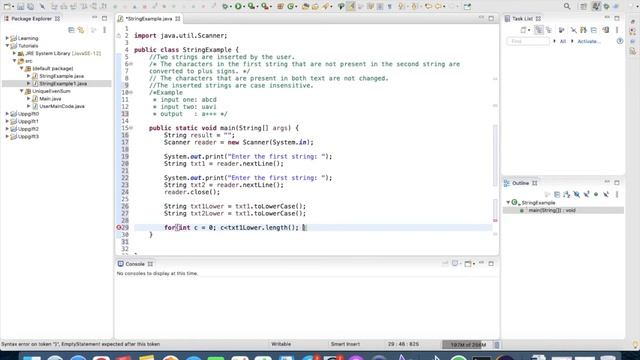Screen dimensions: 640x360
Task: Select the Task List tab
Action: [x=522, y=18]
